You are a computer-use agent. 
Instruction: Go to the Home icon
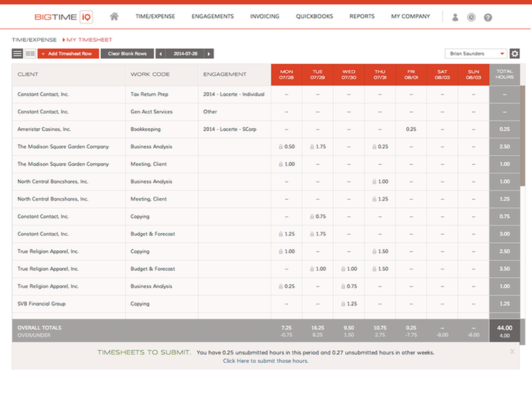[x=114, y=16]
